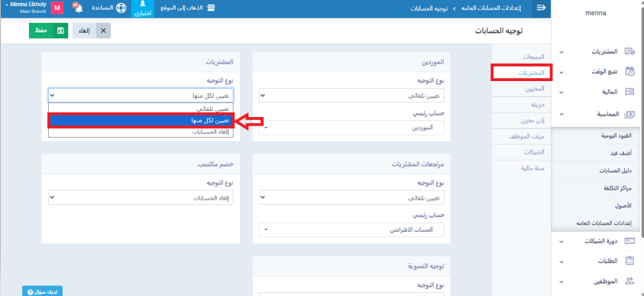
Task: Switch to the المشتريات routing tab
Action: click(521, 73)
